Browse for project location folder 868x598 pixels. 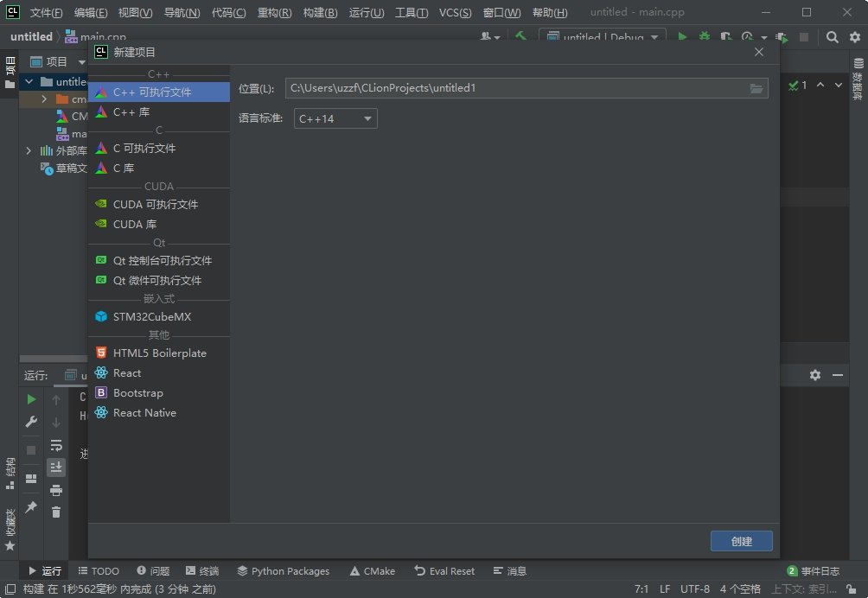tap(756, 88)
